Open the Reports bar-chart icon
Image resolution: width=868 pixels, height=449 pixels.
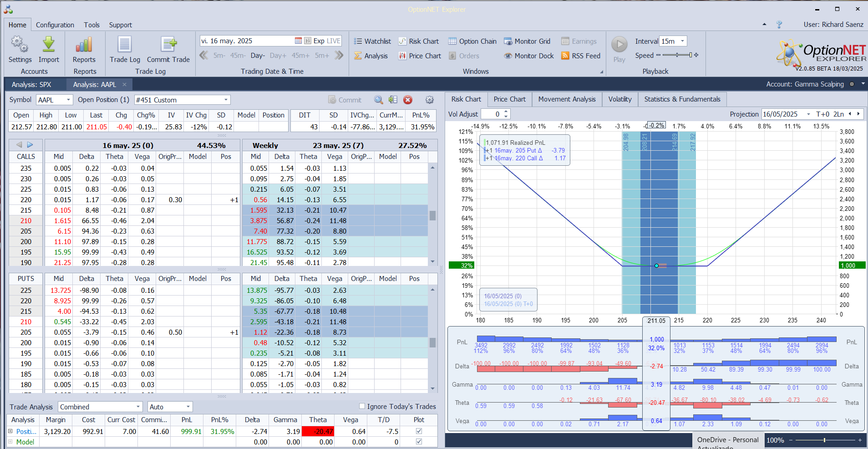pyautogui.click(x=84, y=44)
